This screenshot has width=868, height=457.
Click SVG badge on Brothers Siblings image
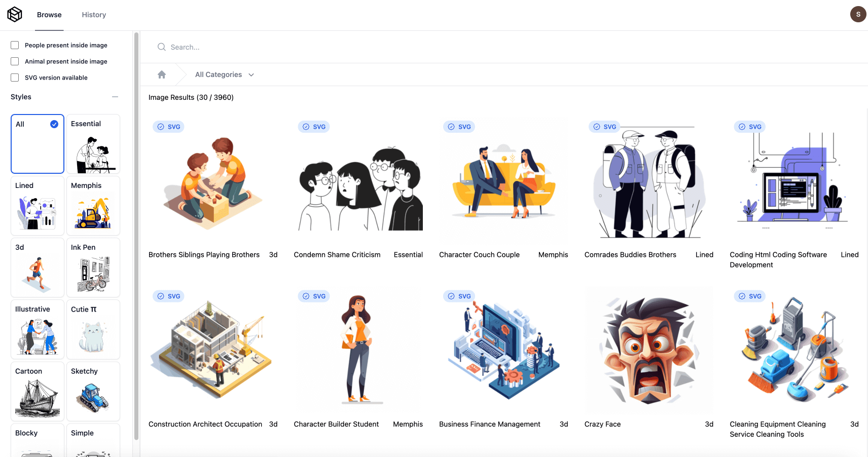[x=169, y=127]
